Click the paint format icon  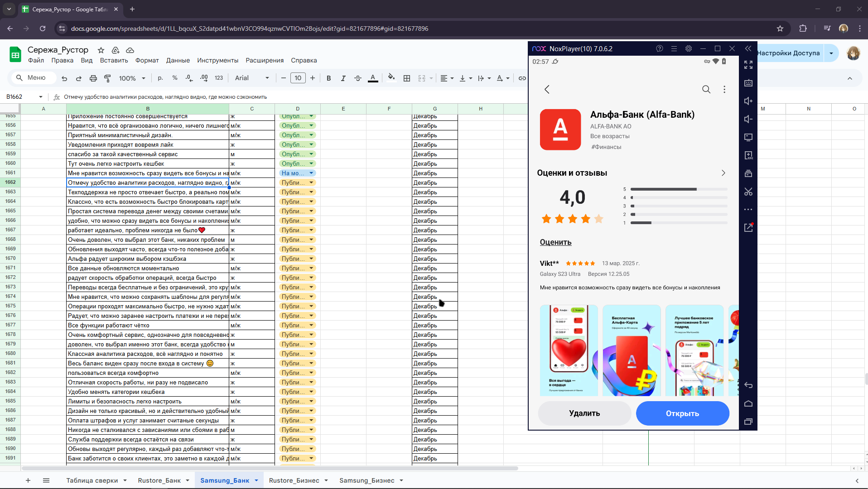click(107, 78)
